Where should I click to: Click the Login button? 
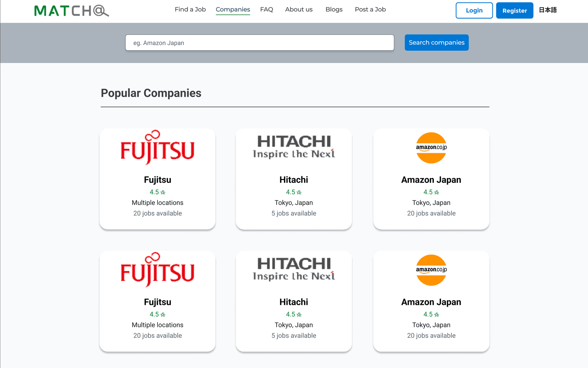474,11
